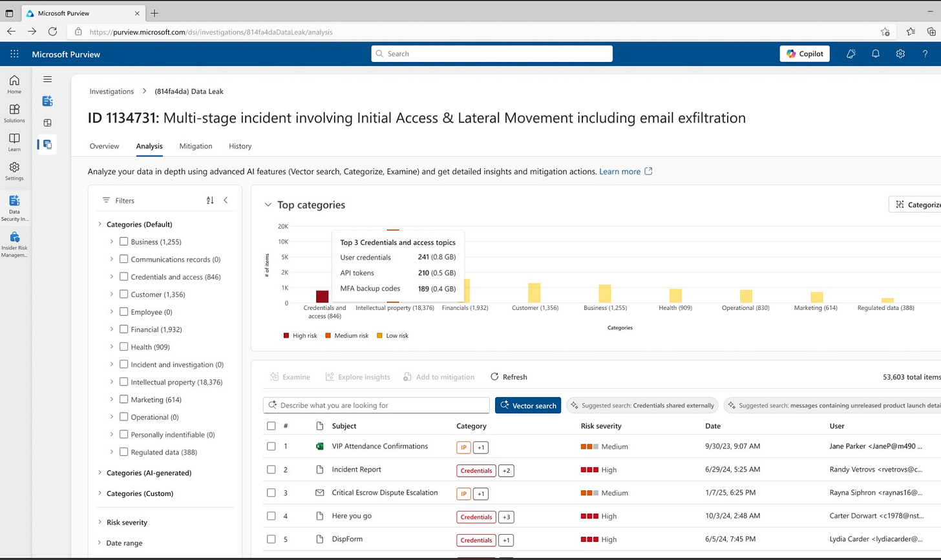Check the Regulated data (388) checkbox
The image size is (941, 560).
click(123, 452)
